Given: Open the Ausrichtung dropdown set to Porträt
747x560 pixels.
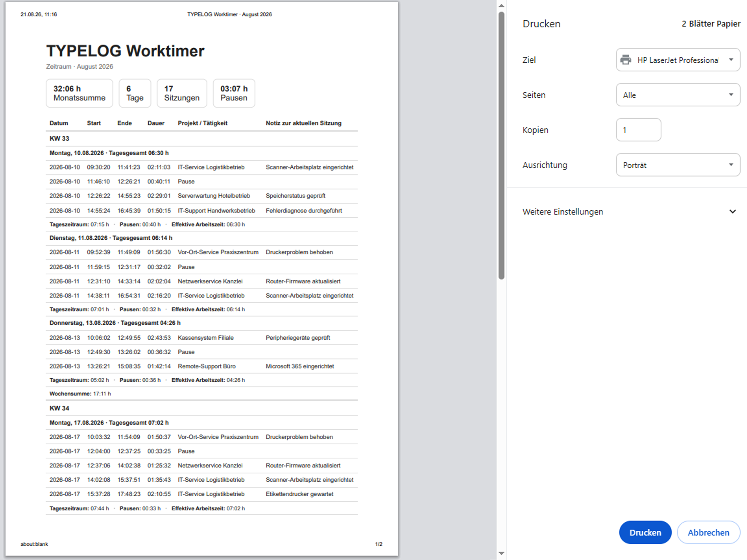Looking at the screenshot, I should coord(678,165).
